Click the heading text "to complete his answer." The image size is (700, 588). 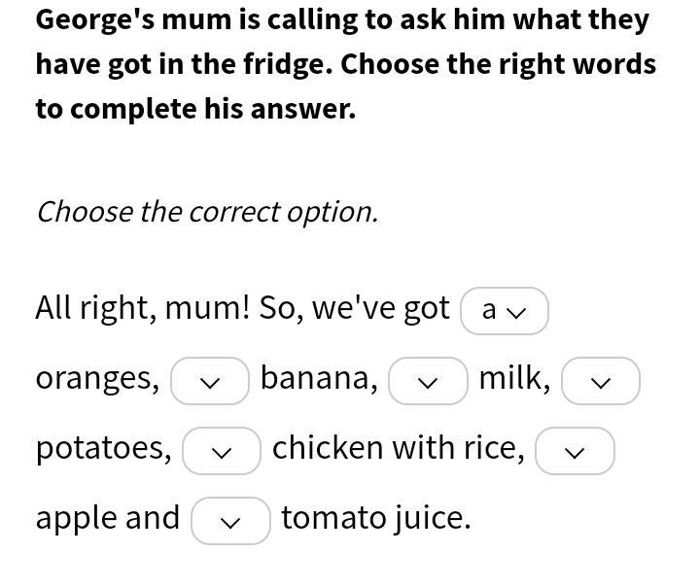click(x=195, y=109)
